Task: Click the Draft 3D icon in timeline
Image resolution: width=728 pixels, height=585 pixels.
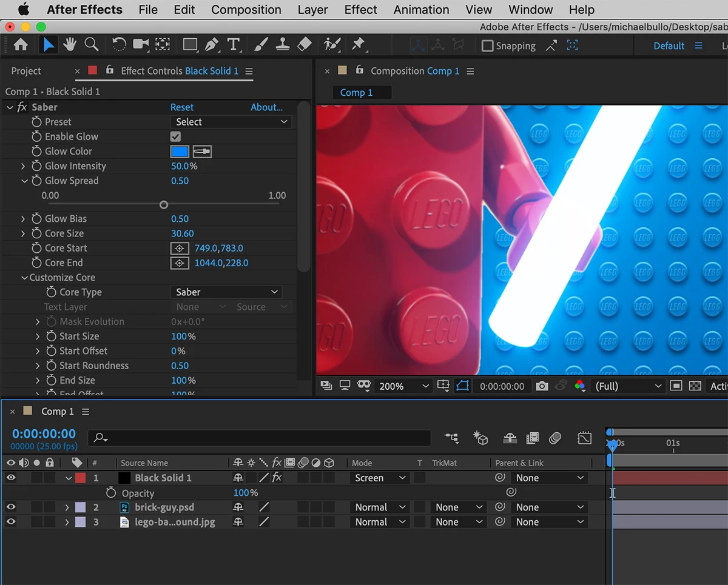Action: 481,438
